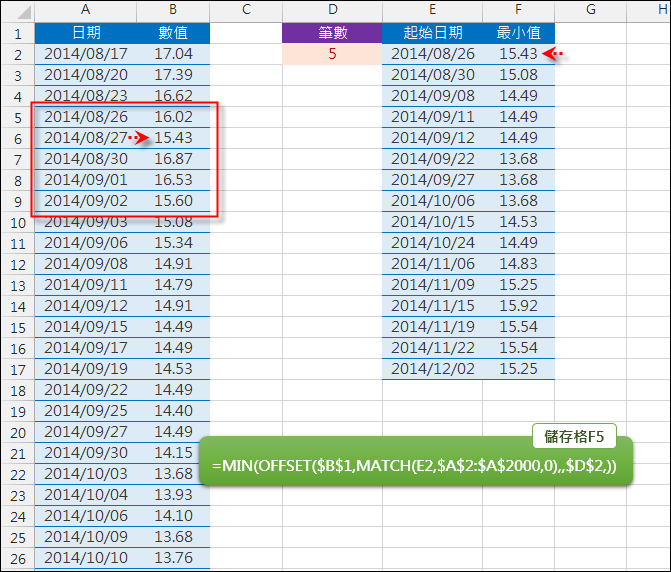
Task: Select cell F3 with 15.08
Action: (x=518, y=75)
